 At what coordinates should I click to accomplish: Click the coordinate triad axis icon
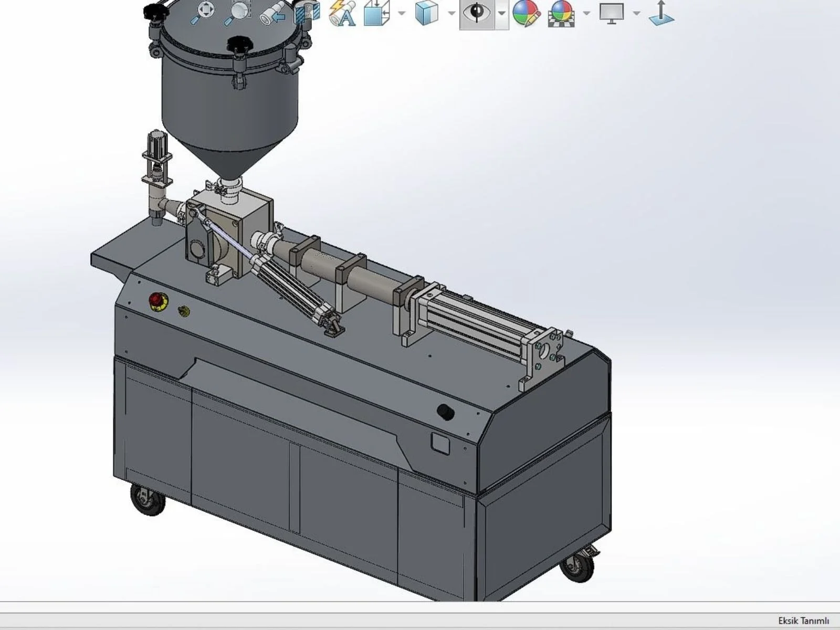click(x=661, y=13)
